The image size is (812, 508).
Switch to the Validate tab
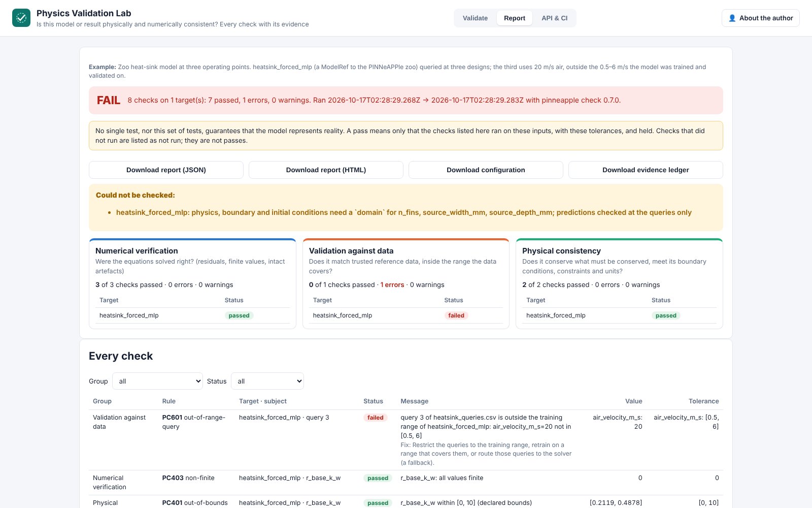(x=475, y=18)
